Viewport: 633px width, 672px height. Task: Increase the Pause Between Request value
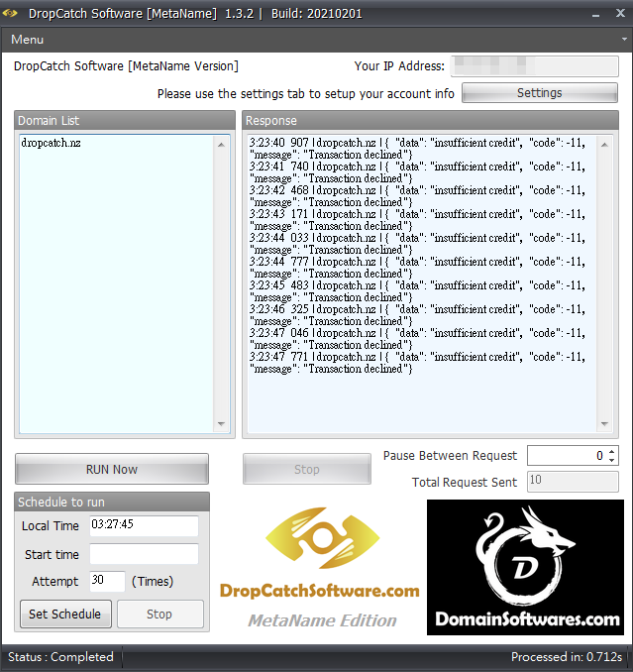tap(611, 451)
